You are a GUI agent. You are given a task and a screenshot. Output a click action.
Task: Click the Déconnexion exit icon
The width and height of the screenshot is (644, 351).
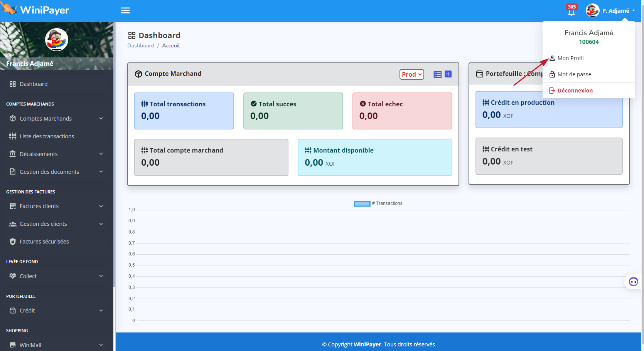pos(552,91)
